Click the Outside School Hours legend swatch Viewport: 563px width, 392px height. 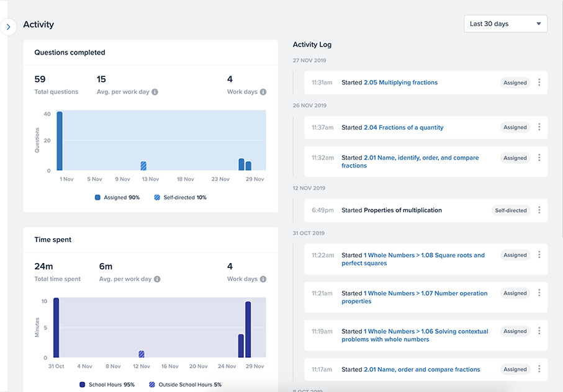[152, 385]
